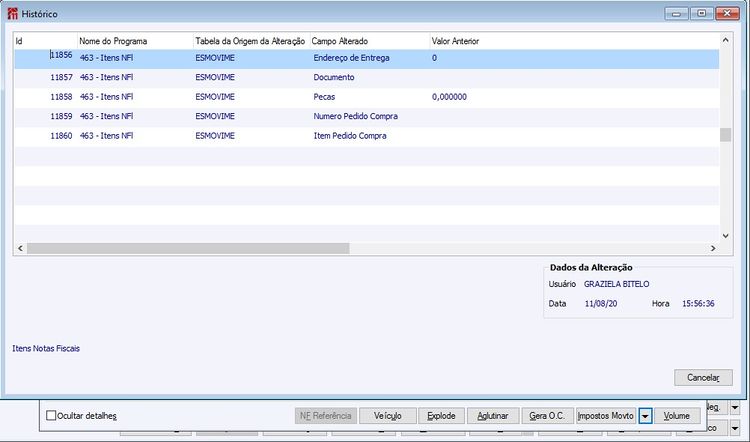Click the Endereço de Entrega cell
Screen dimensions: 750x442
pos(352,58)
